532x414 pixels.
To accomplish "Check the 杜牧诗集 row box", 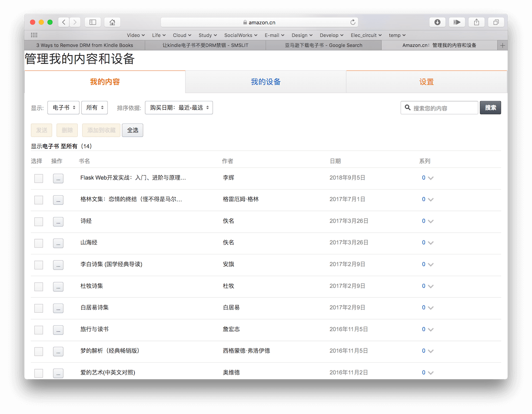I will pos(39,287).
